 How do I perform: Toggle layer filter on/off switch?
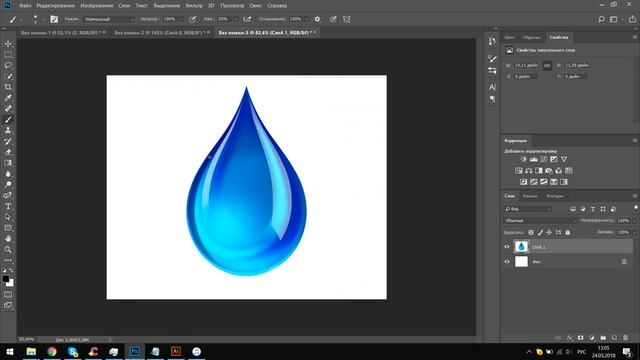(x=636, y=208)
